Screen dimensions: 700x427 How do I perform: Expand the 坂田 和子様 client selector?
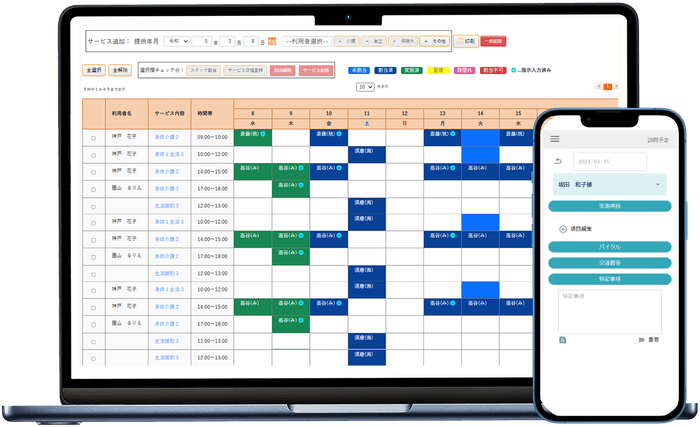tap(609, 184)
